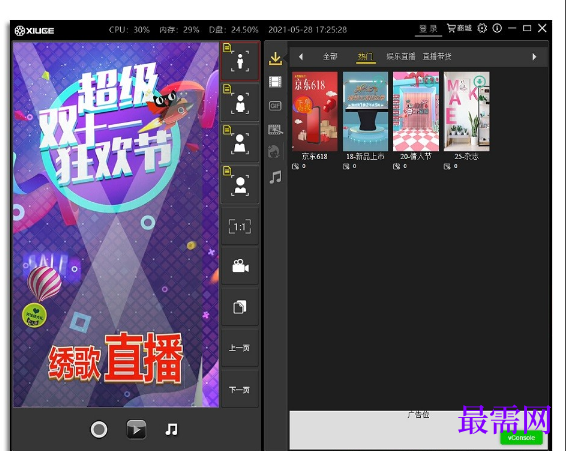Screen dimensions: 570x451
Task: Open the avatar face sidebar icon
Action: pos(274,151)
